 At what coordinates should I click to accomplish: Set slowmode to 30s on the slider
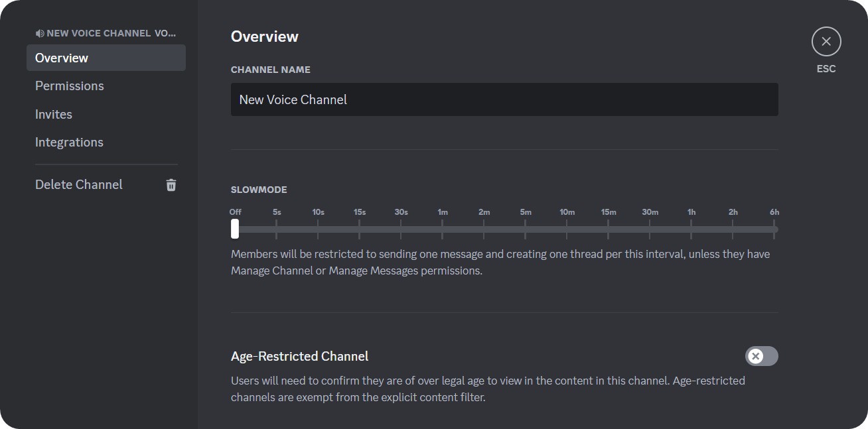[x=401, y=229]
